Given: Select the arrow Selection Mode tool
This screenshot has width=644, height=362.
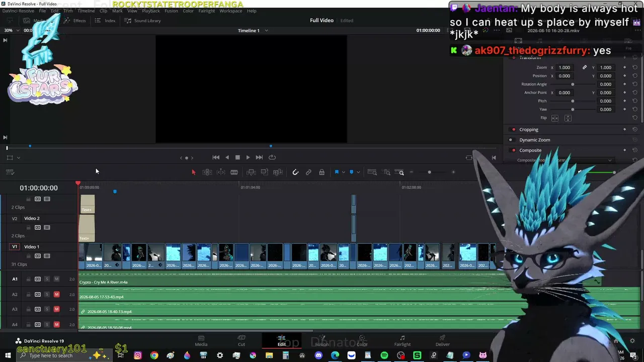Looking at the screenshot, I should 194,172.
